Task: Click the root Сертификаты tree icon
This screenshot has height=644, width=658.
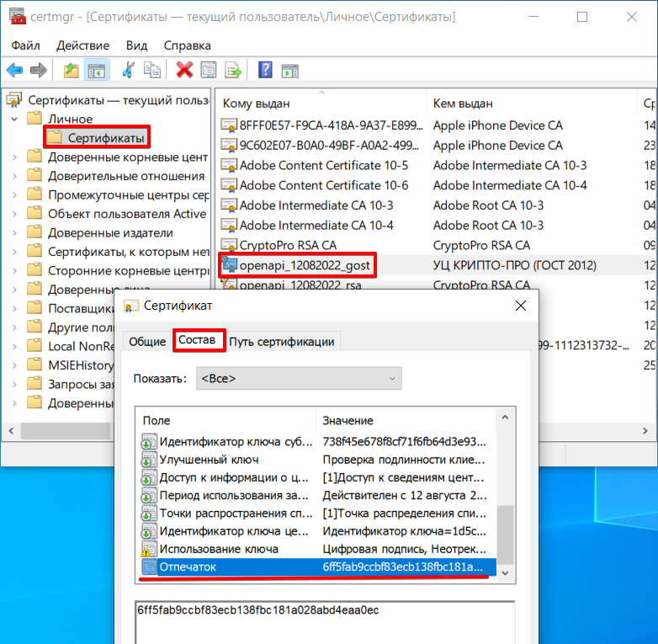Action: [13, 100]
